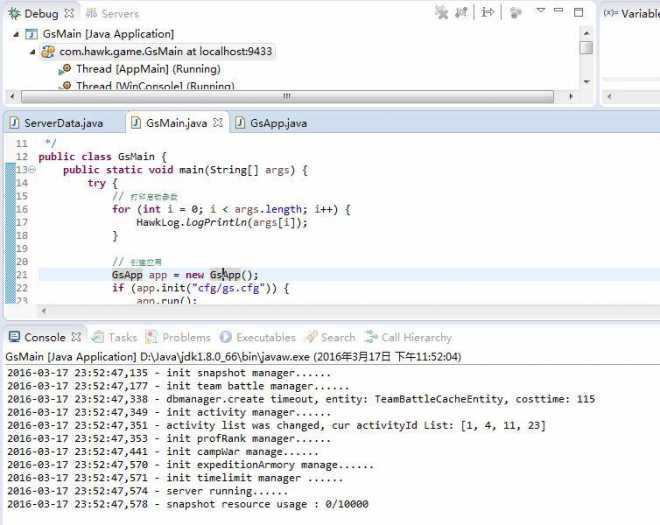This screenshot has height=525, width=660.
Task: Close the GsMain.java editor tab
Action: tap(217, 123)
